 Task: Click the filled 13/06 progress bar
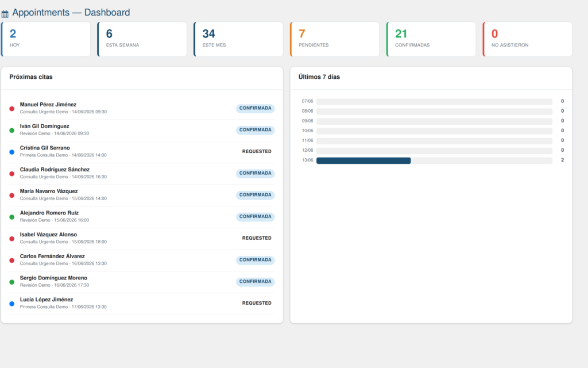pyautogui.click(x=363, y=160)
